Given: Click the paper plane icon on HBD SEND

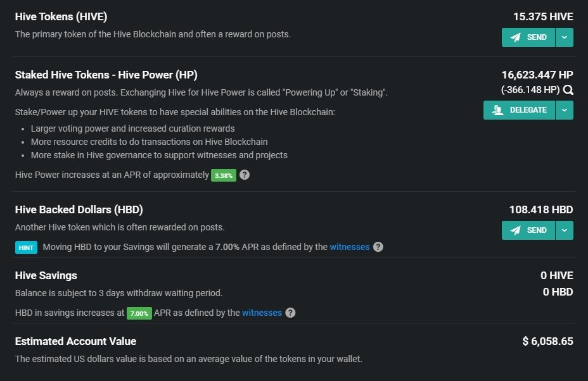Looking at the screenshot, I should tap(515, 230).
